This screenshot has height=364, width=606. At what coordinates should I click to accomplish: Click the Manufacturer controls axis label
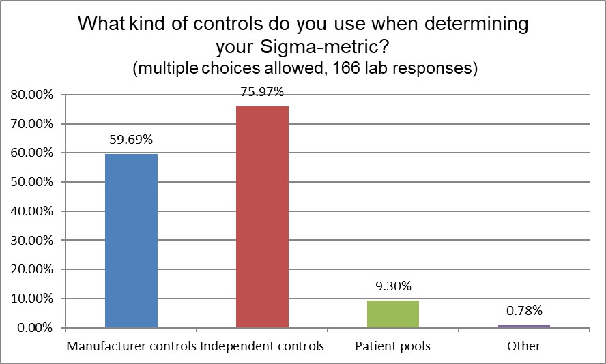131,346
